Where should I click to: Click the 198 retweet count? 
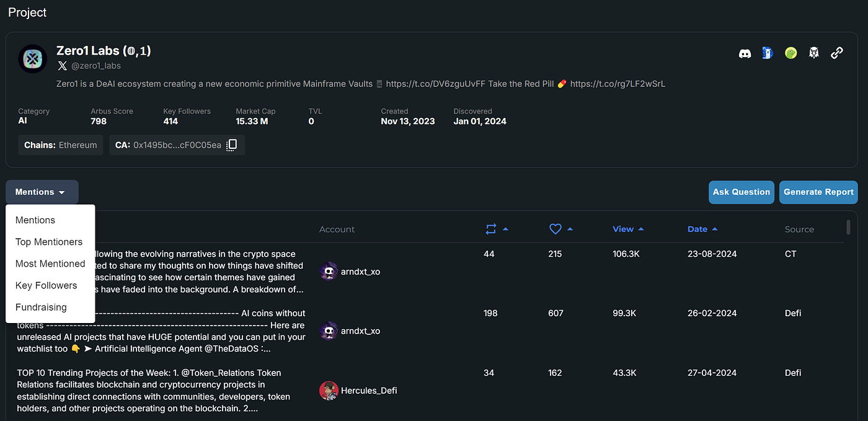(490, 313)
